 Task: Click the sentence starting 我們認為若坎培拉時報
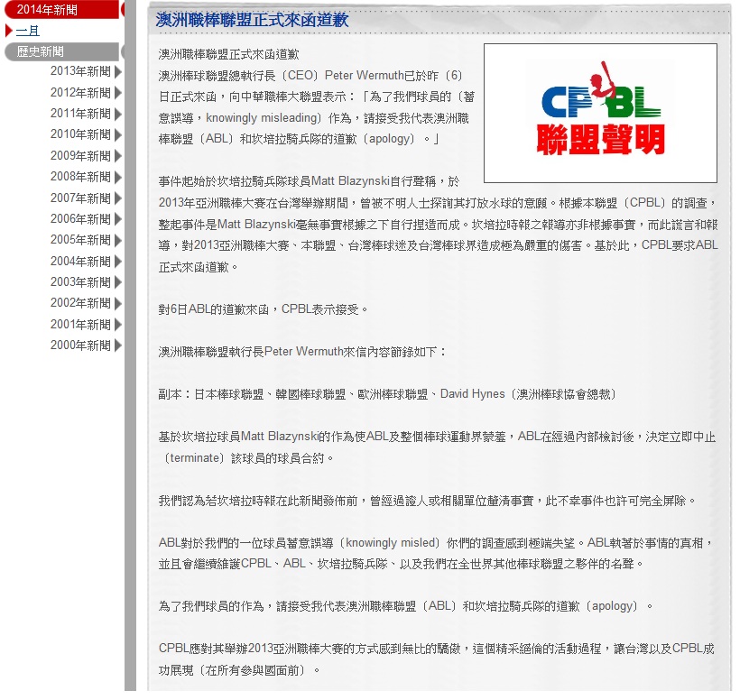(x=427, y=501)
